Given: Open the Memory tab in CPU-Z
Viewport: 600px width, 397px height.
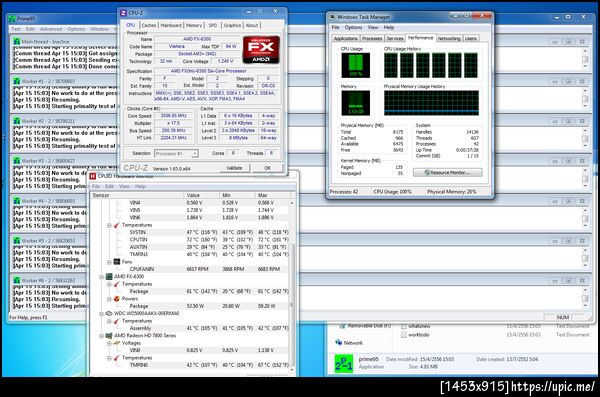Looking at the screenshot, I should [194, 25].
